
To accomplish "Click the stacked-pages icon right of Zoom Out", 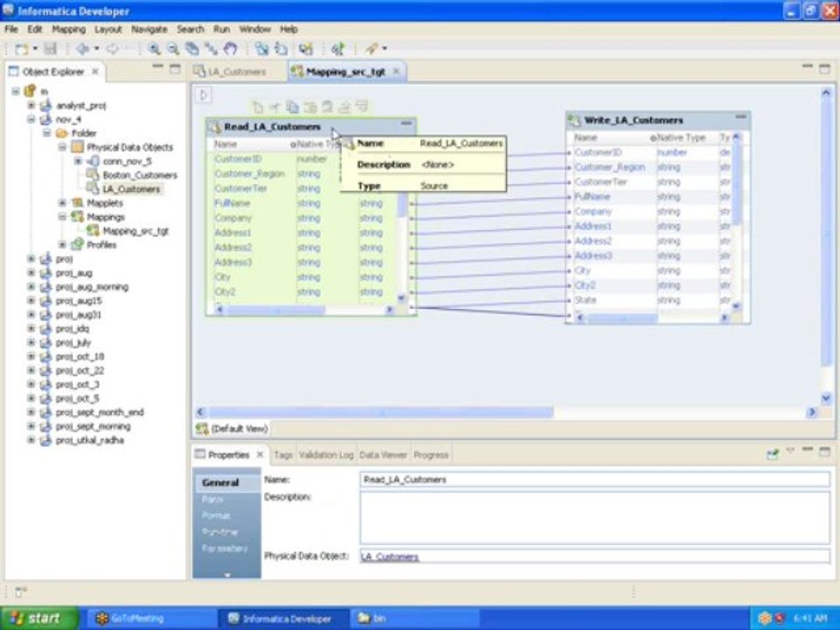I will coord(192,49).
